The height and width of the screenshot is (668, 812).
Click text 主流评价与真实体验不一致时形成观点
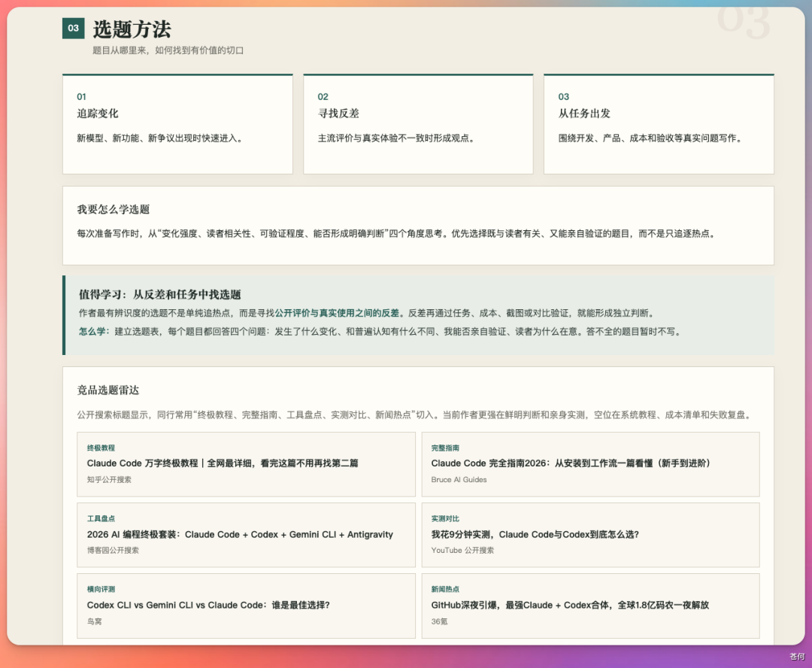[395, 138]
